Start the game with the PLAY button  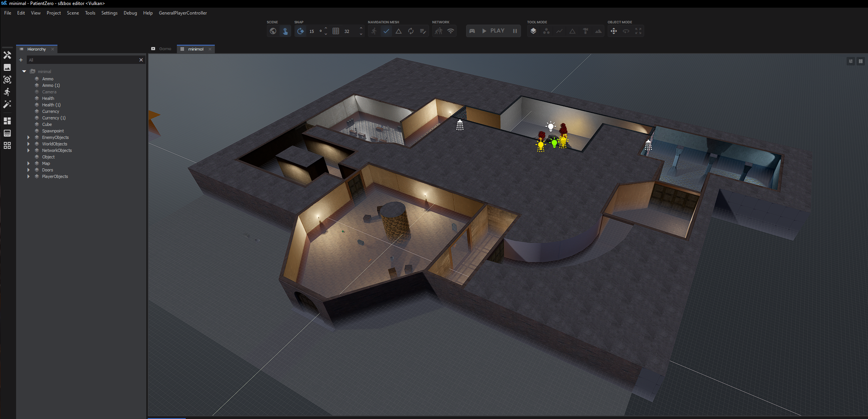click(494, 31)
